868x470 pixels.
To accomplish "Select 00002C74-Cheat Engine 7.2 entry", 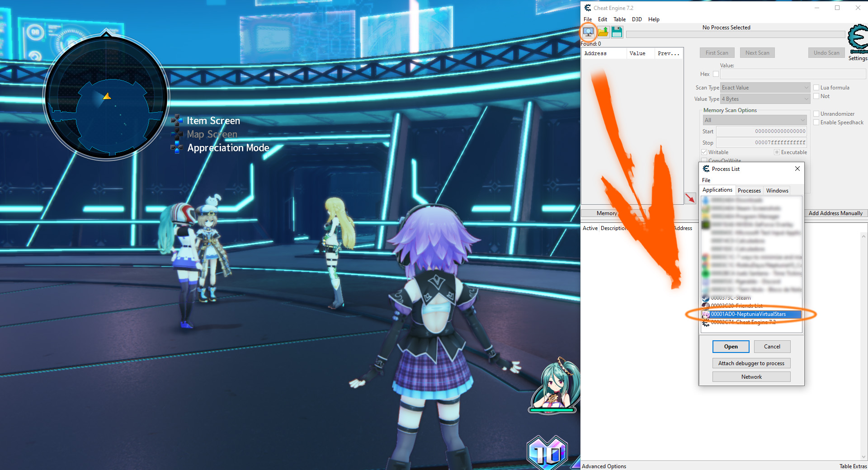I will click(751, 322).
